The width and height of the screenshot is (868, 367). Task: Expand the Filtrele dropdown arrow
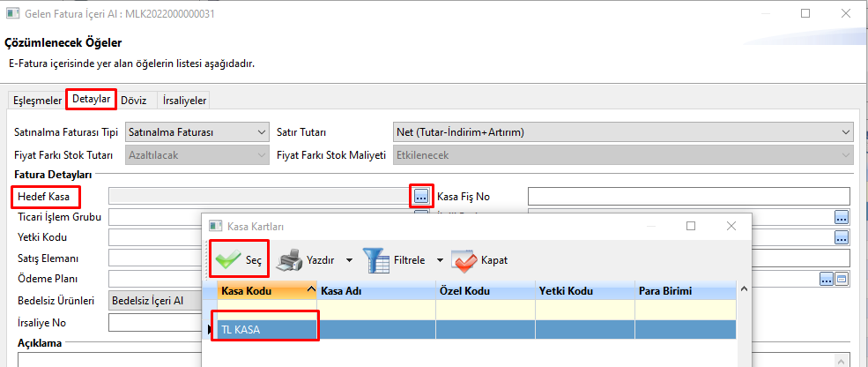441,260
